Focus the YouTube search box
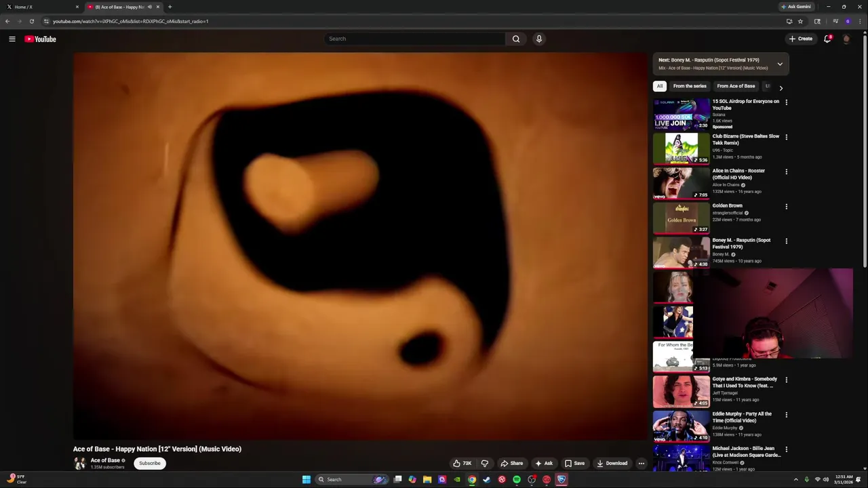 point(414,39)
